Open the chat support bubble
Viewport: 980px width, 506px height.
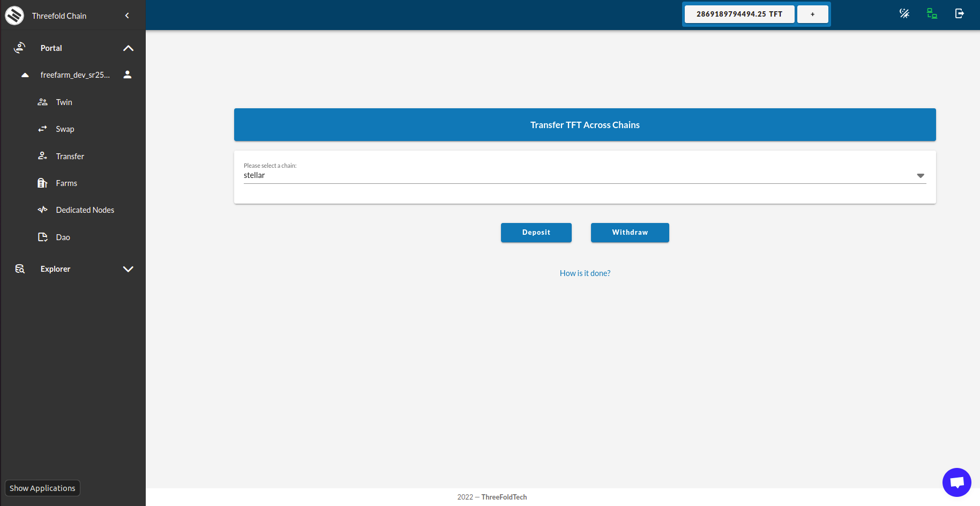click(x=956, y=482)
